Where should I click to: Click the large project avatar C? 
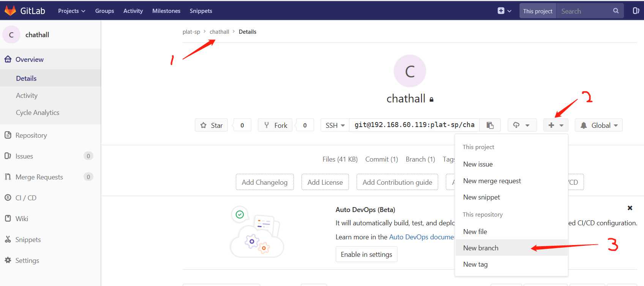coord(410,71)
